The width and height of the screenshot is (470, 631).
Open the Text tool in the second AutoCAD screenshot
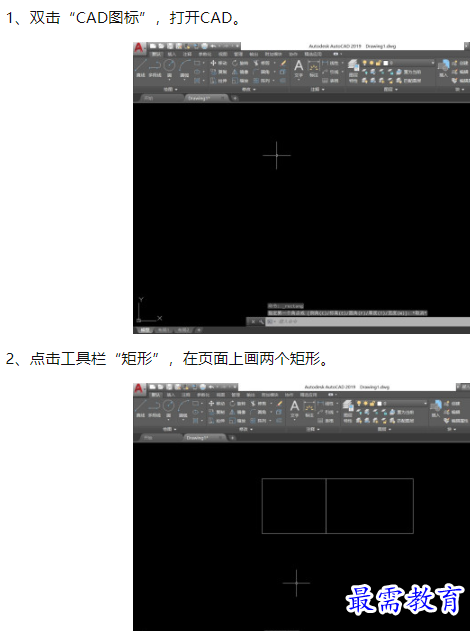pos(295,408)
